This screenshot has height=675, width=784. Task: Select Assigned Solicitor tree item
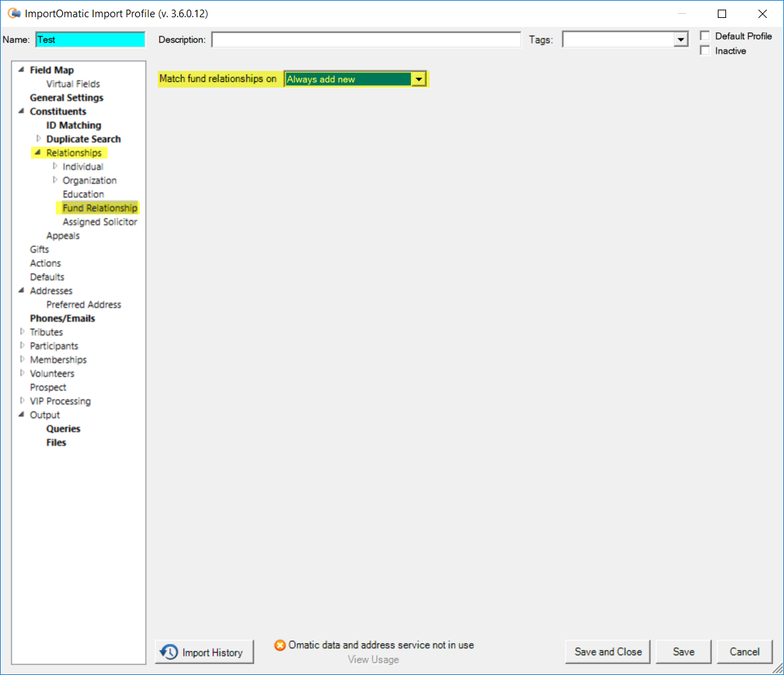[99, 222]
